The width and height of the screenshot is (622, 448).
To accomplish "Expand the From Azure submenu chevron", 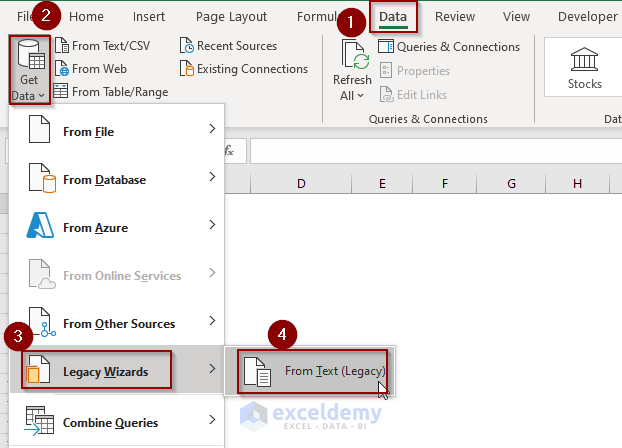I will click(212, 225).
